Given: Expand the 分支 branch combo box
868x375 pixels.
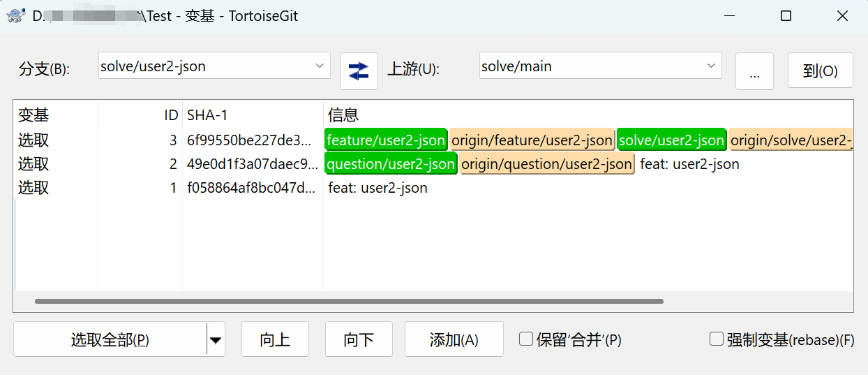Looking at the screenshot, I should click(x=214, y=66).
